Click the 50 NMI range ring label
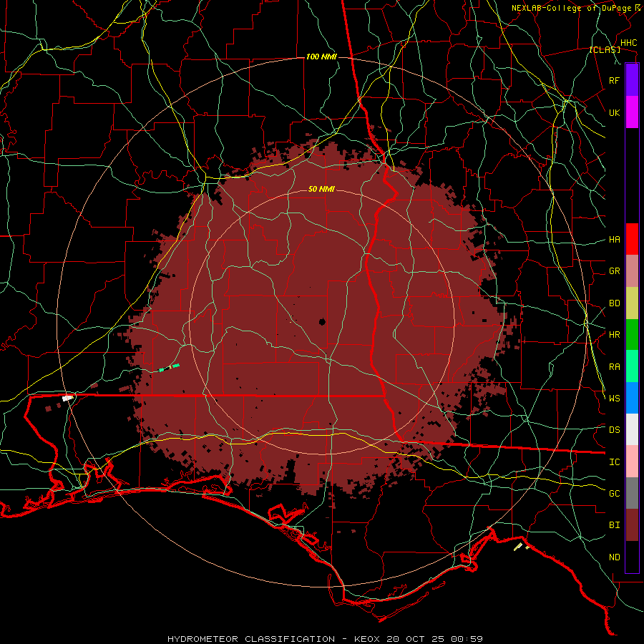This screenshot has width=644, height=644. coord(321,189)
